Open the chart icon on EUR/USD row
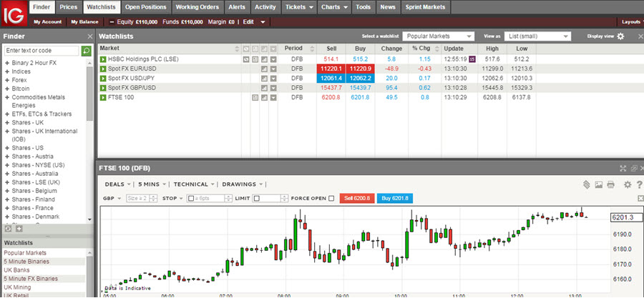 (x=264, y=69)
